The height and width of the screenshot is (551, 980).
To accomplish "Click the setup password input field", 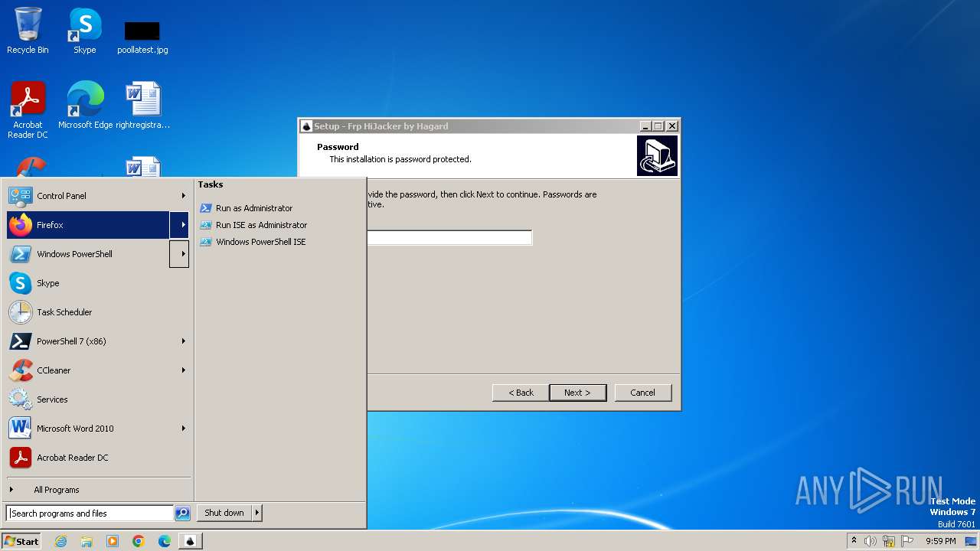I will [x=449, y=238].
